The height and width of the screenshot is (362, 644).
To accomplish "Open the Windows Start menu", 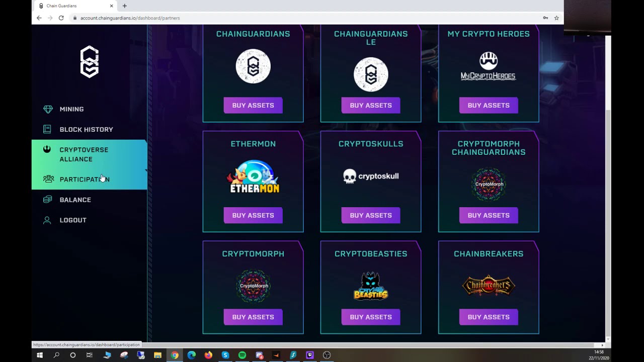I will [40, 355].
